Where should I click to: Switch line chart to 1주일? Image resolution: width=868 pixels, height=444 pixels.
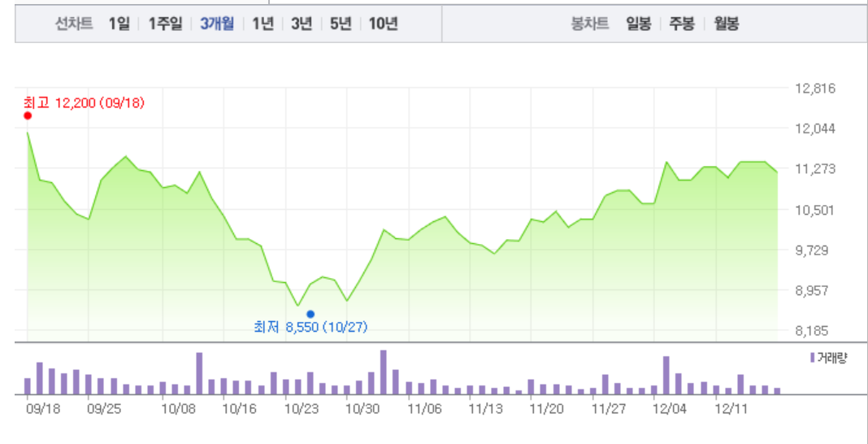(x=165, y=24)
